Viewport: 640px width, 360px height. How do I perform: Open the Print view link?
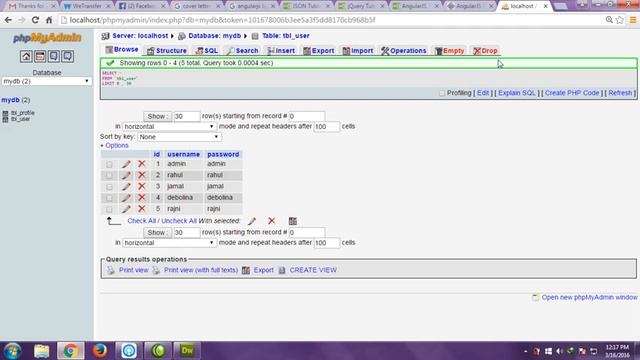pyautogui.click(x=133, y=270)
